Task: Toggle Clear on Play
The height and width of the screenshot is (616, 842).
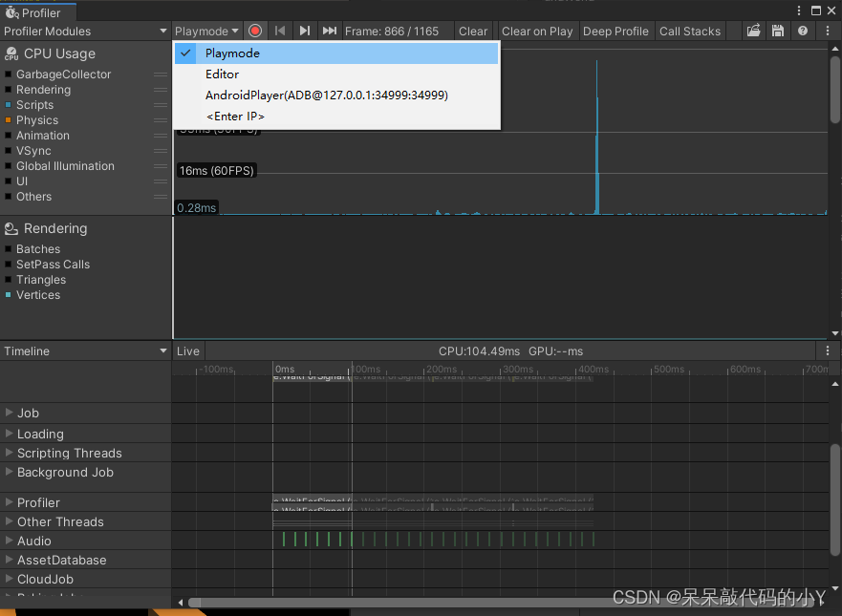Action: pyautogui.click(x=537, y=32)
